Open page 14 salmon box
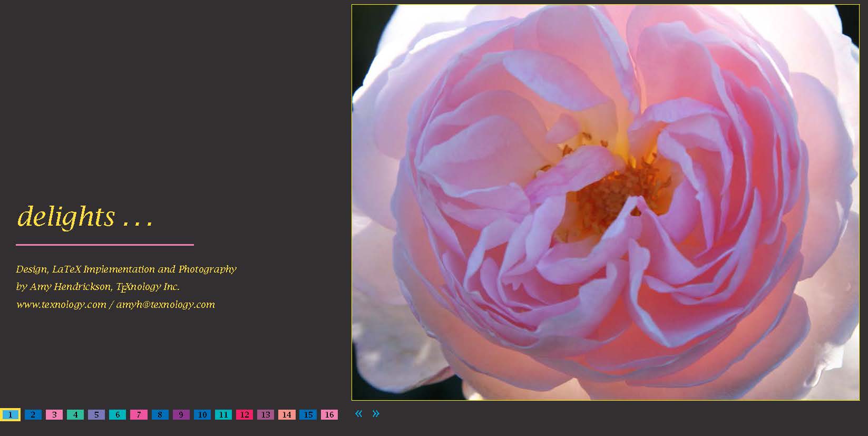Screen dimensions: 868x436 [x=287, y=415]
